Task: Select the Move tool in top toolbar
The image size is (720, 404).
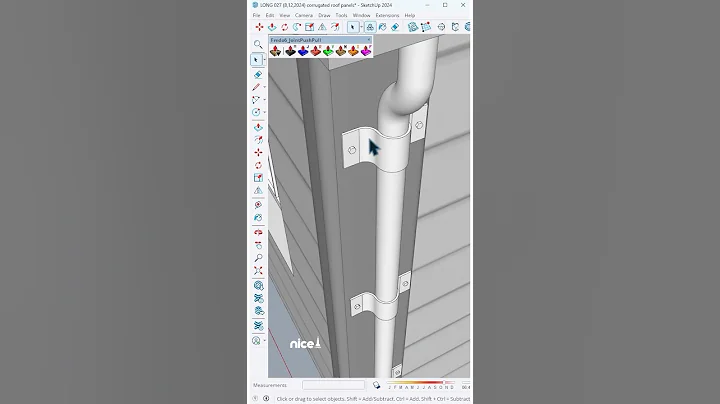Action: pyautogui.click(x=259, y=27)
